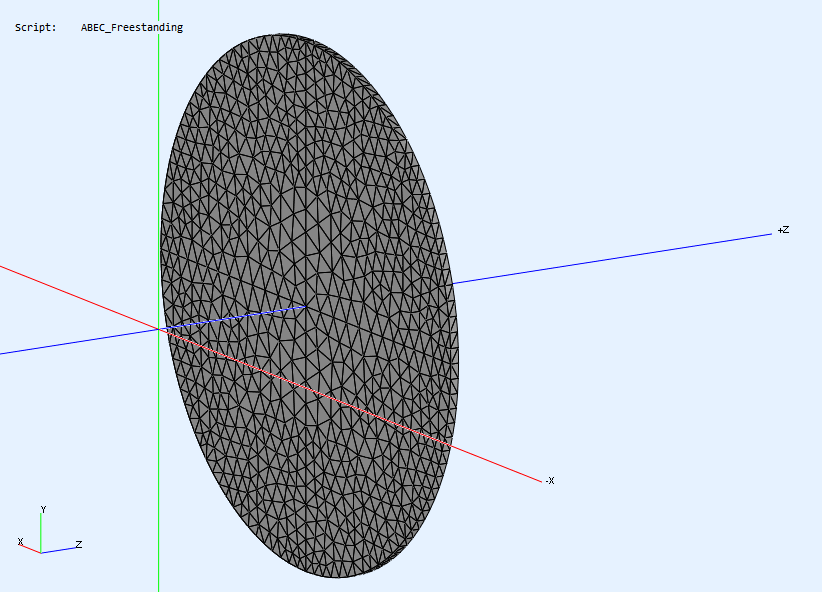Click the XYZ orientation gizmo
The width and height of the screenshot is (822, 592).
(50, 530)
